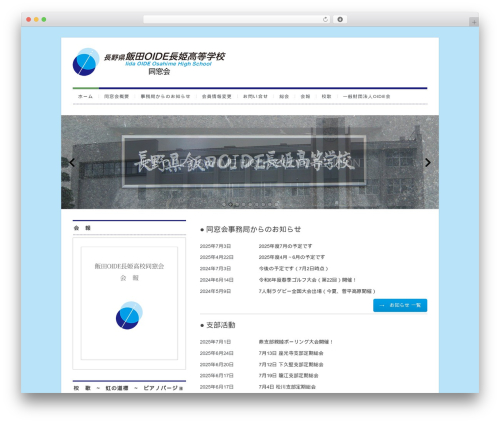500x423 pixels.
Task: Open the お問い合せ menu item
Action: [255, 96]
